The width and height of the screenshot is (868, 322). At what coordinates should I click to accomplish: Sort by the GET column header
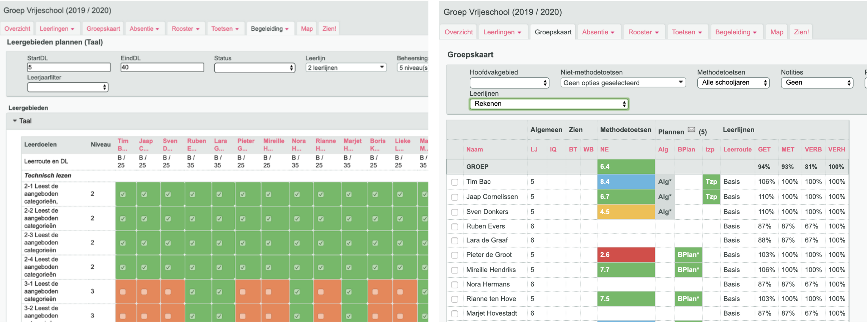[764, 149]
